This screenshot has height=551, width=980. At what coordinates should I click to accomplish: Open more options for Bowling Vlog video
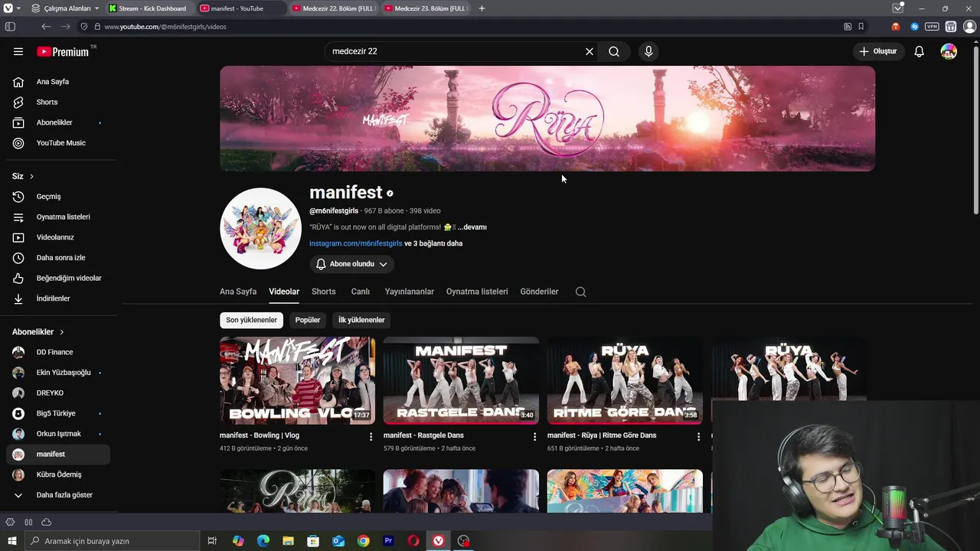(x=371, y=436)
